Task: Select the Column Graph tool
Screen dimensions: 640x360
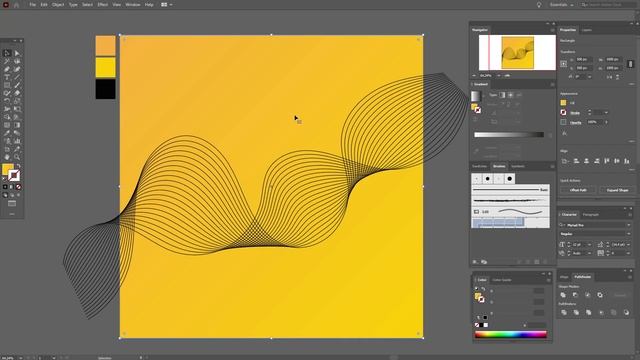Action: click(x=17, y=141)
